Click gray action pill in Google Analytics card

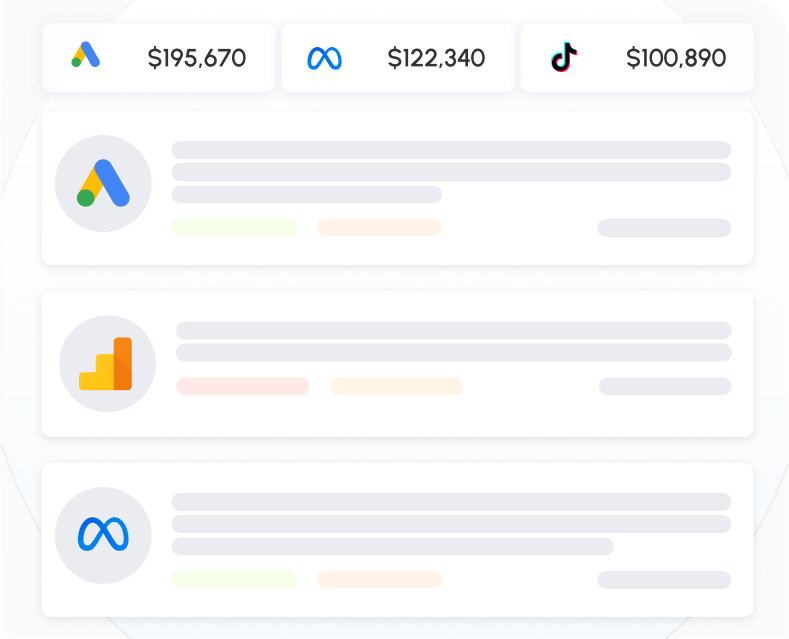[665, 386]
